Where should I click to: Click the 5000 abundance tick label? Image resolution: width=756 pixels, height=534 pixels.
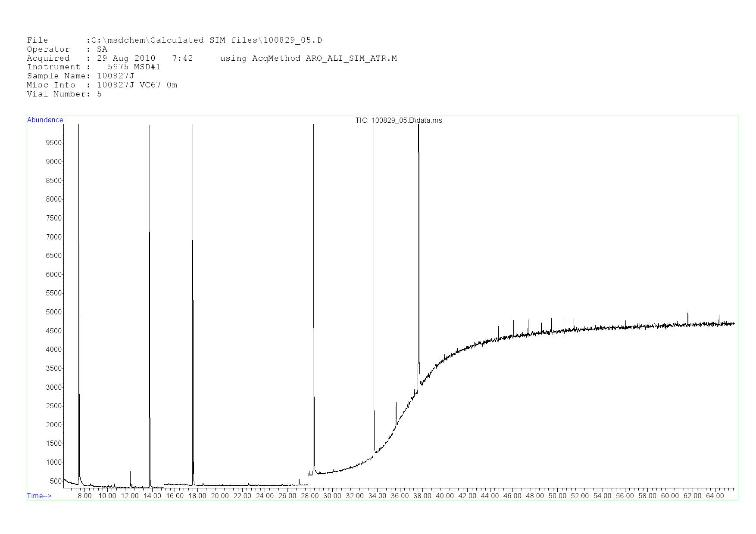coord(54,312)
